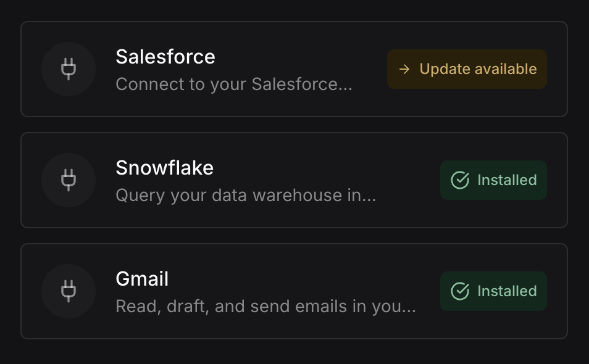Click the Snowflake plug icon

point(69,180)
